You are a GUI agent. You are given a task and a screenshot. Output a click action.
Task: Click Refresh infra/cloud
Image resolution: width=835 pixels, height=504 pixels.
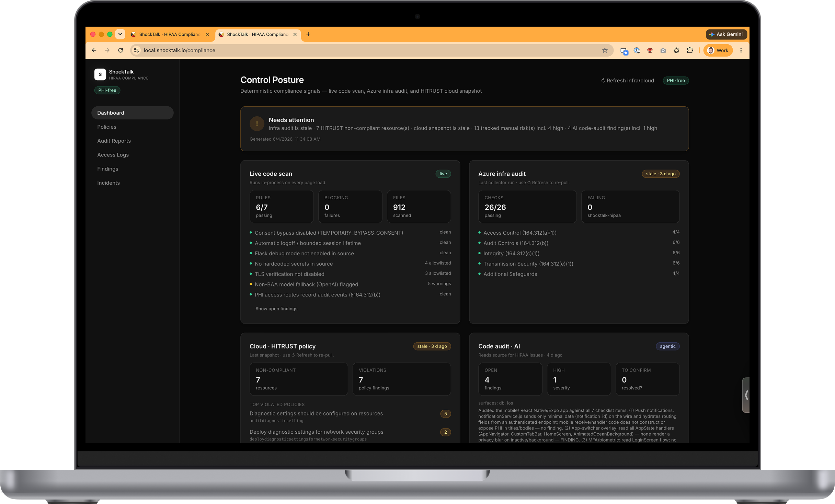627,81
